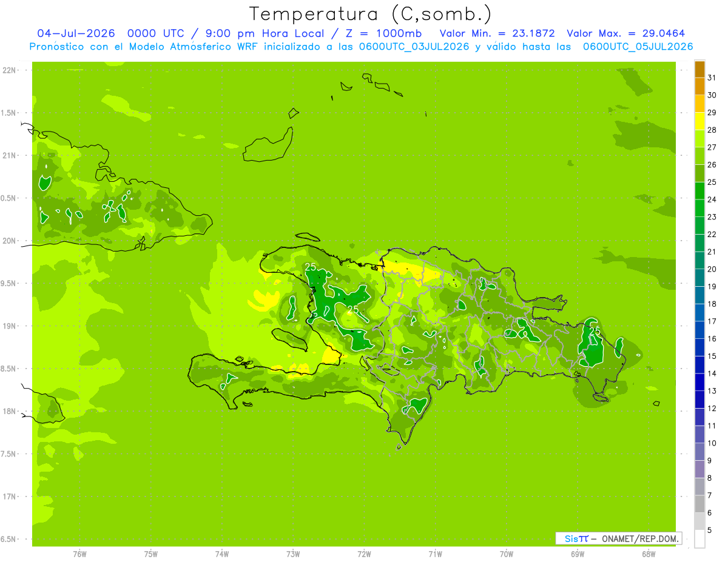Click the "Sisπ" logo text
This screenshot has height=562, width=728.
pyautogui.click(x=576, y=538)
